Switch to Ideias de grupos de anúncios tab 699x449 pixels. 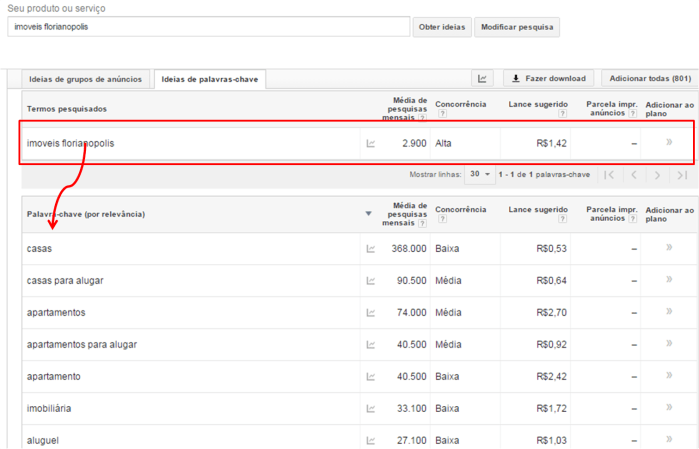coord(86,79)
